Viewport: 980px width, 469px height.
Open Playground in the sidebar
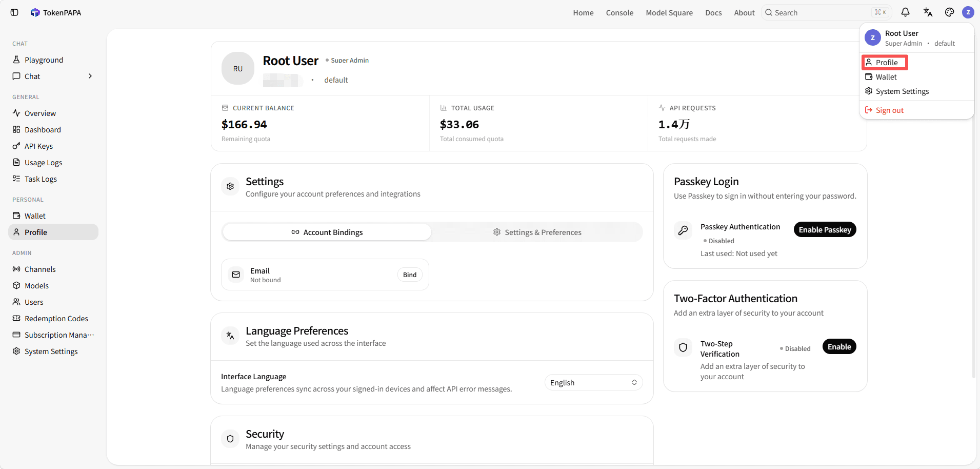click(53, 60)
